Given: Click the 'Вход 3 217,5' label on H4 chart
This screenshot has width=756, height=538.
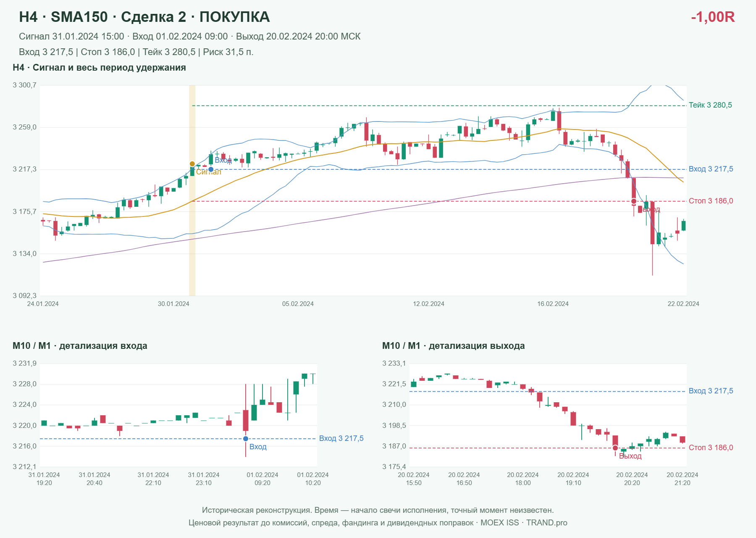Looking at the screenshot, I should tap(711, 169).
